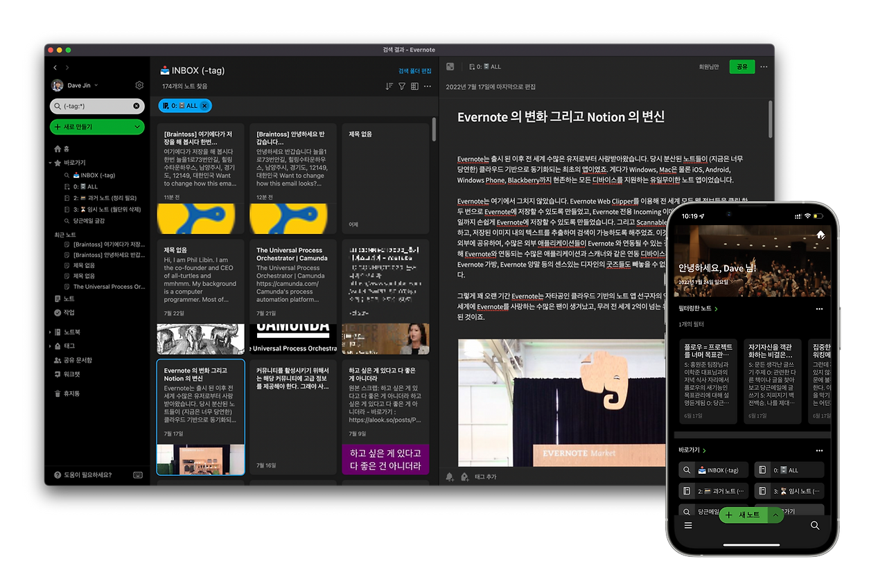Image resolution: width=887 pixels, height=588 pixels.
Task: Open '커뮤니티를 활성시키기 위해서' note card
Action: pos(293,417)
